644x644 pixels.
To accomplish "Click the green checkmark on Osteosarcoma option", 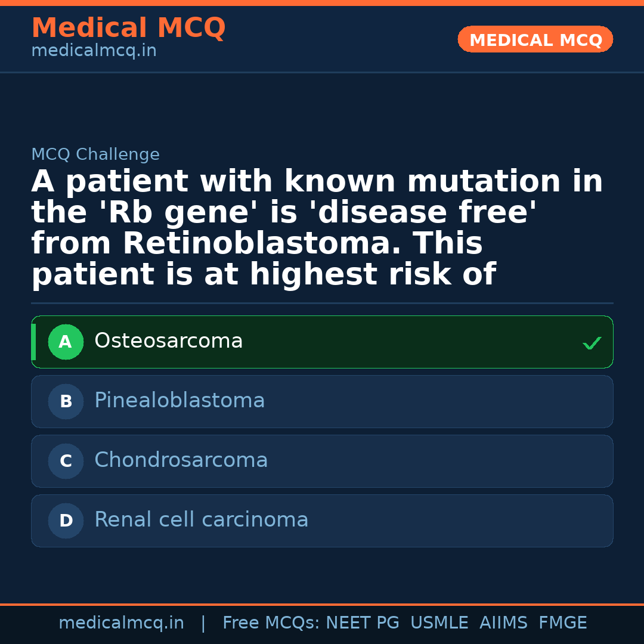I will point(592,343).
